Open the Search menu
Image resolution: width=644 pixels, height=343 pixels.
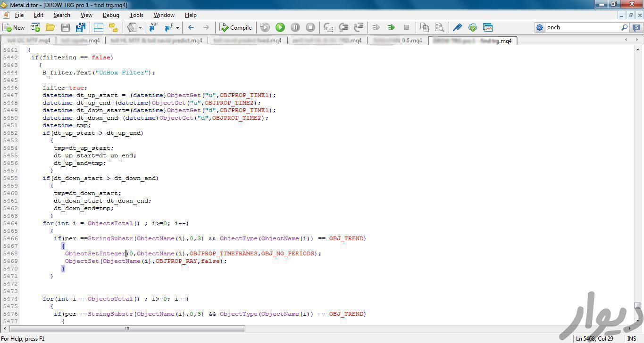tap(62, 15)
